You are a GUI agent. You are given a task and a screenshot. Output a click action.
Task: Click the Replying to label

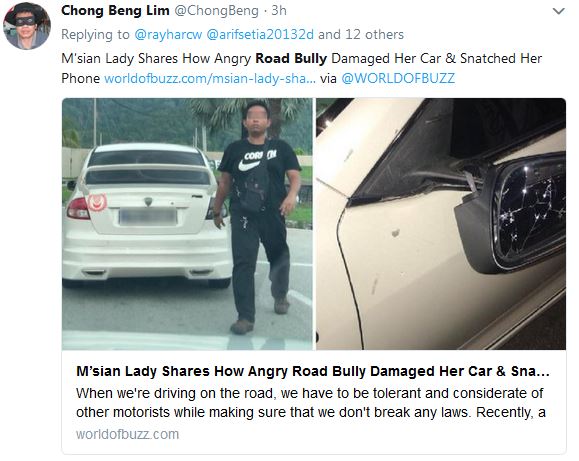[x=95, y=34]
